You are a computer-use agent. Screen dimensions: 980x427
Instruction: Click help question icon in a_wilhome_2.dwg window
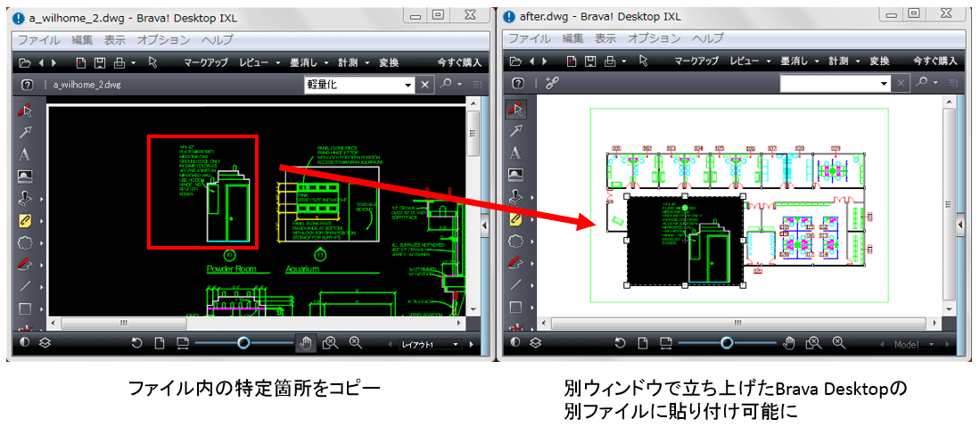click(x=27, y=85)
